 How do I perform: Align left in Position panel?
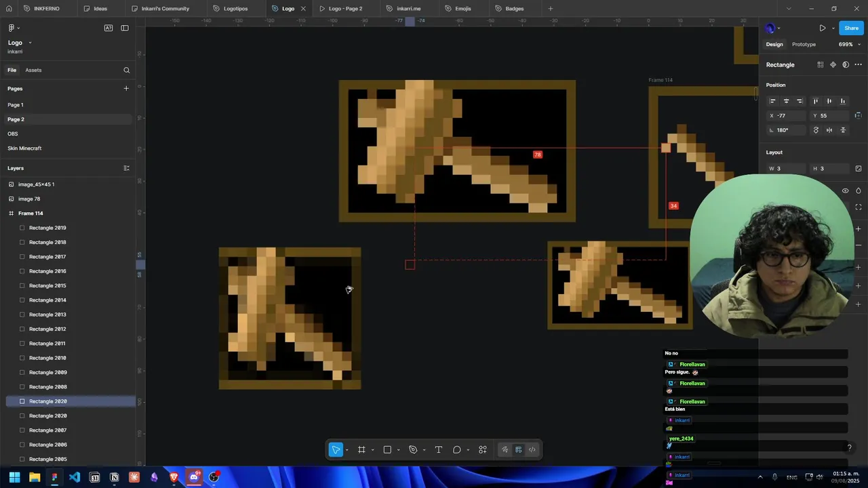pyautogui.click(x=772, y=101)
